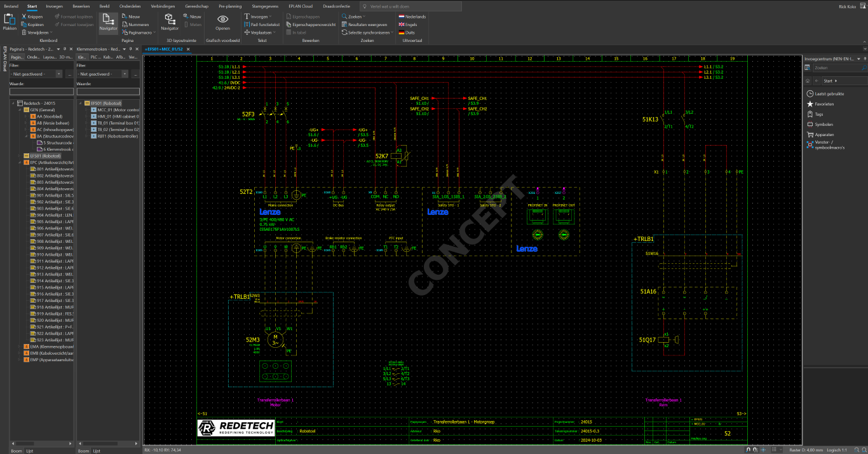Viewport: 868px width, 454px height.
Task: Switch to the Layou... tab in Pagina's panel
Action: [50, 57]
